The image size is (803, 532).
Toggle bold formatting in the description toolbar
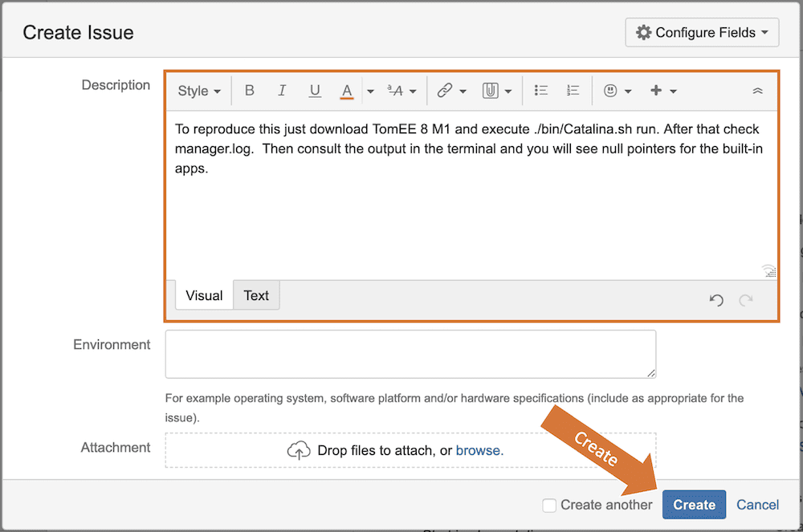[x=250, y=91]
